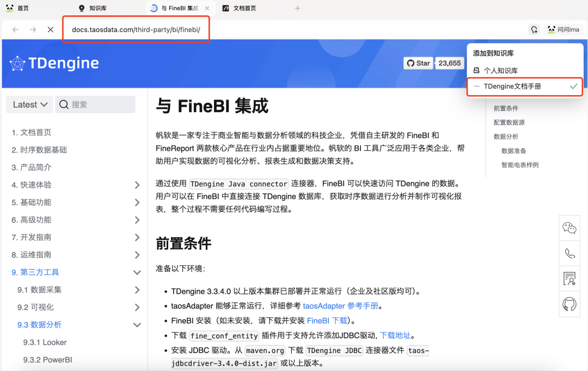Click the TDengine logo
The width and height of the screenshot is (588, 371).
click(54, 63)
